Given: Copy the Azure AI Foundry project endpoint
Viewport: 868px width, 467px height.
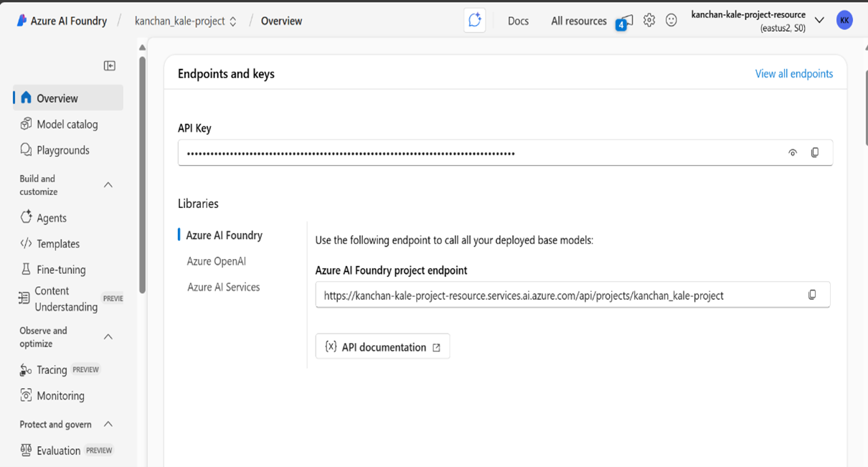Looking at the screenshot, I should tap(811, 294).
